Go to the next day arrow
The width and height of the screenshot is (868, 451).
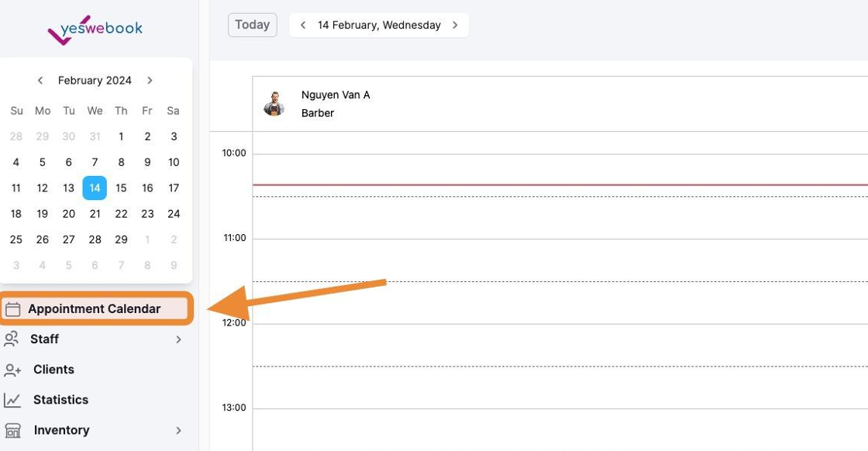click(x=455, y=25)
